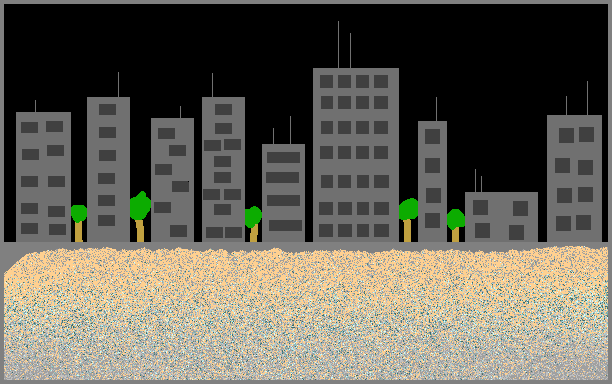Viewport: 612px width, 384px height.
Task: Click the low wide building with four windows
Action: (501, 217)
